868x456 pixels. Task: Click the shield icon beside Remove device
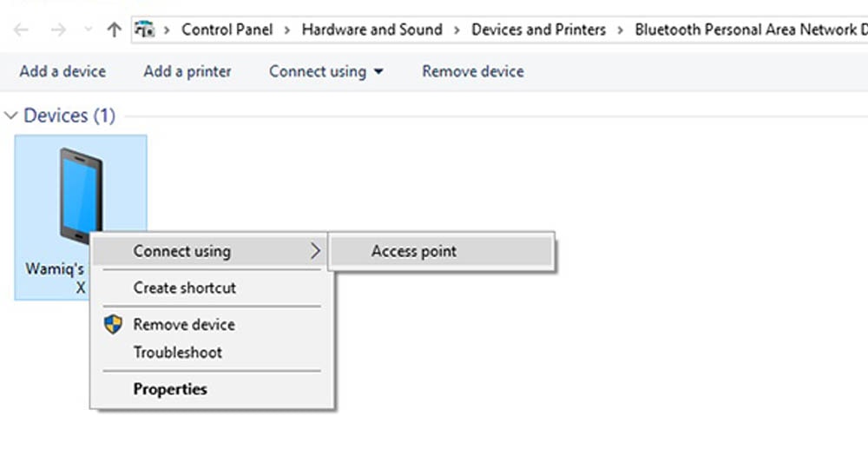114,324
